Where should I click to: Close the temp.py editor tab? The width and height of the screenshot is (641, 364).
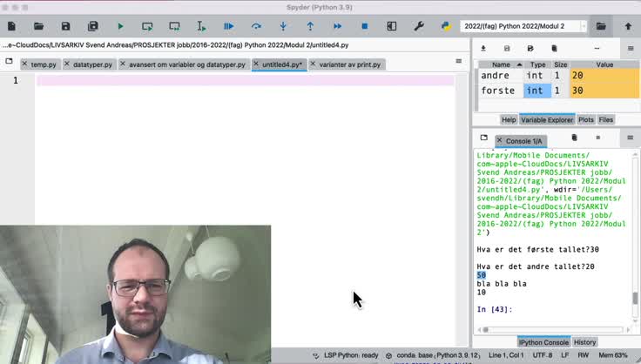pyautogui.click(x=25, y=64)
